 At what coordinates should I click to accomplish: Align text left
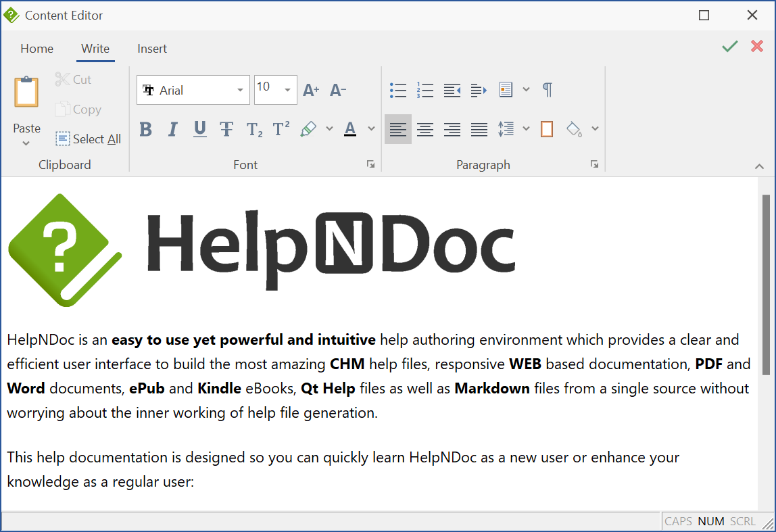click(398, 129)
